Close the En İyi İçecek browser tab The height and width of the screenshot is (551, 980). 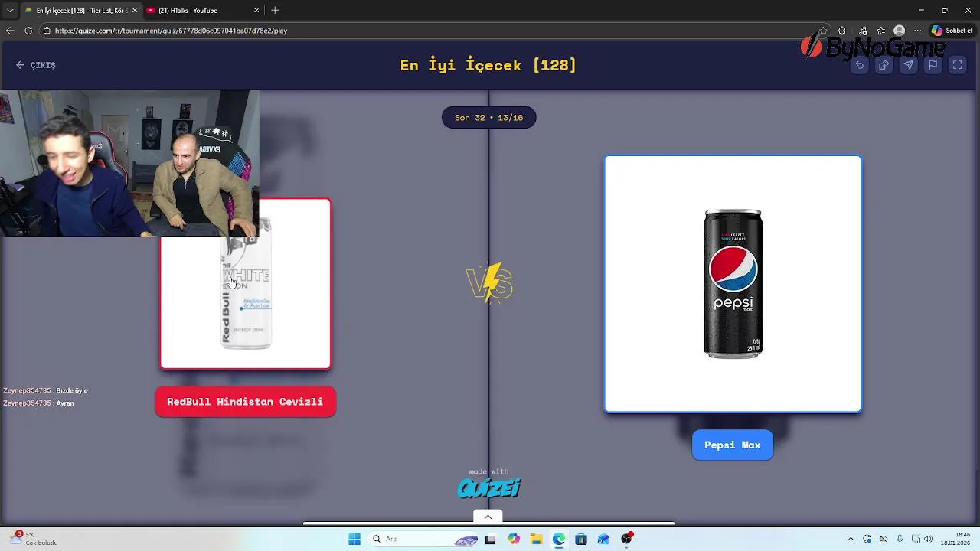[134, 10]
